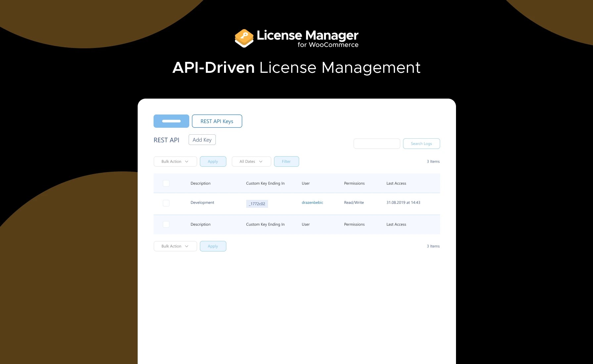Image resolution: width=593 pixels, height=364 pixels.
Task: Click the Filter button
Action: (x=286, y=161)
